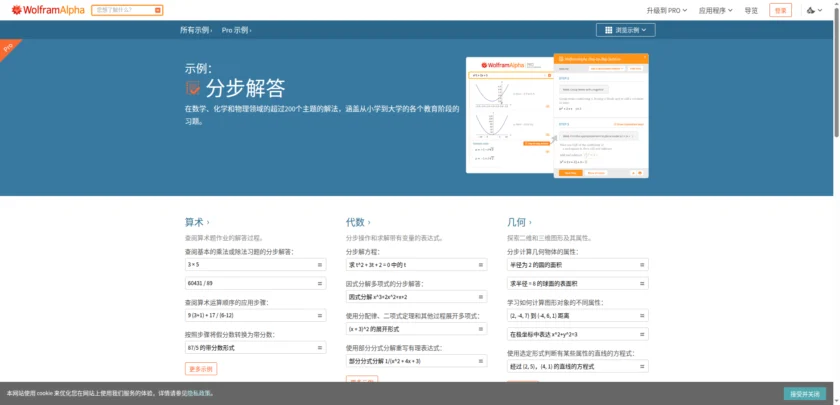
Task: Click equals icon on 半径为 2 的圆的面积
Action: point(642,265)
